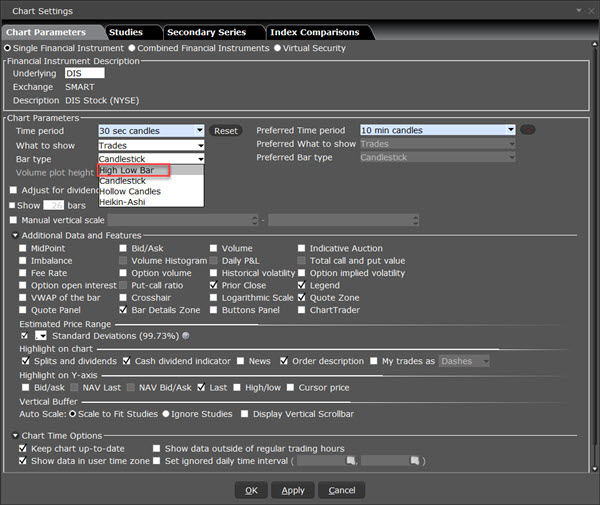Click the OK button
This screenshot has width=600, height=505.
coord(251,490)
